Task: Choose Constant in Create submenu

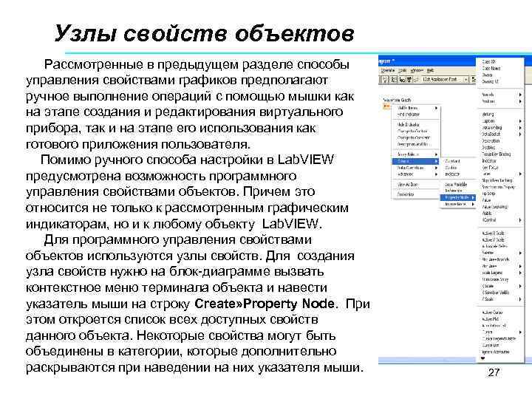Action: pos(452,161)
